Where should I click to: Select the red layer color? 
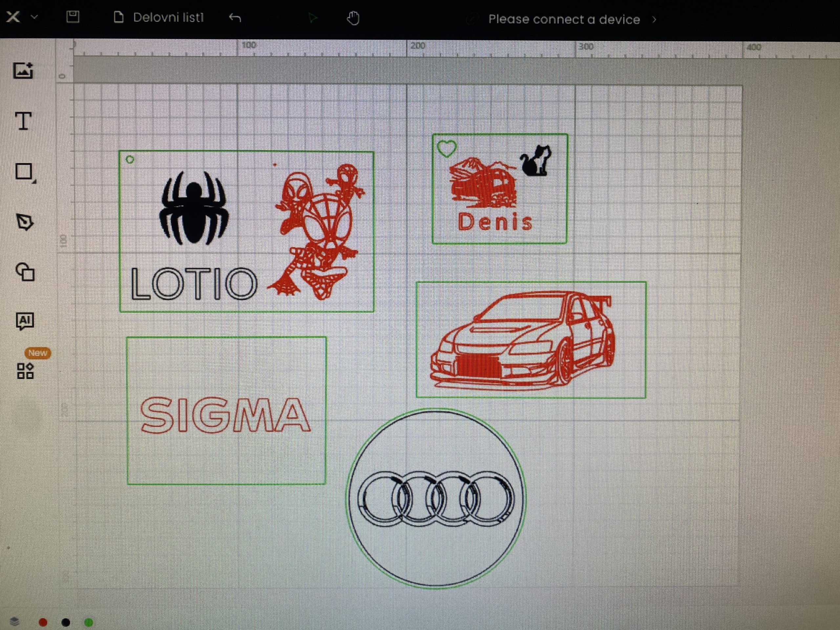pos(43,622)
